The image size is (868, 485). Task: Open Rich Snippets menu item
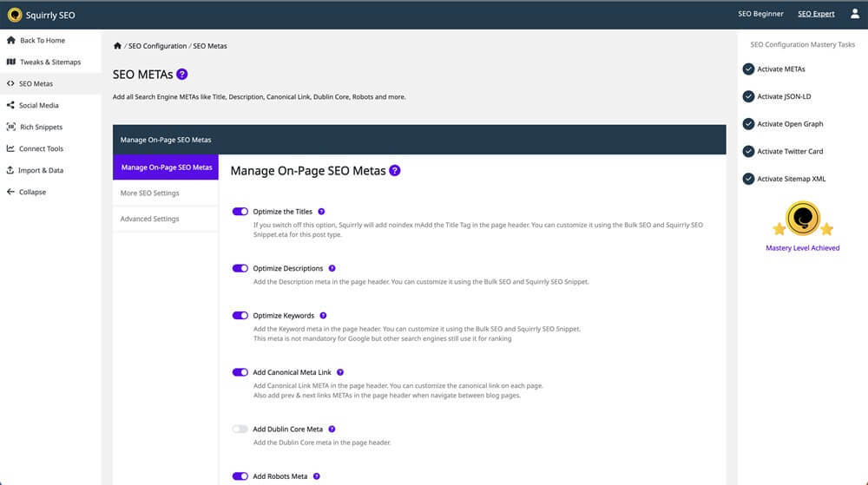(50, 127)
